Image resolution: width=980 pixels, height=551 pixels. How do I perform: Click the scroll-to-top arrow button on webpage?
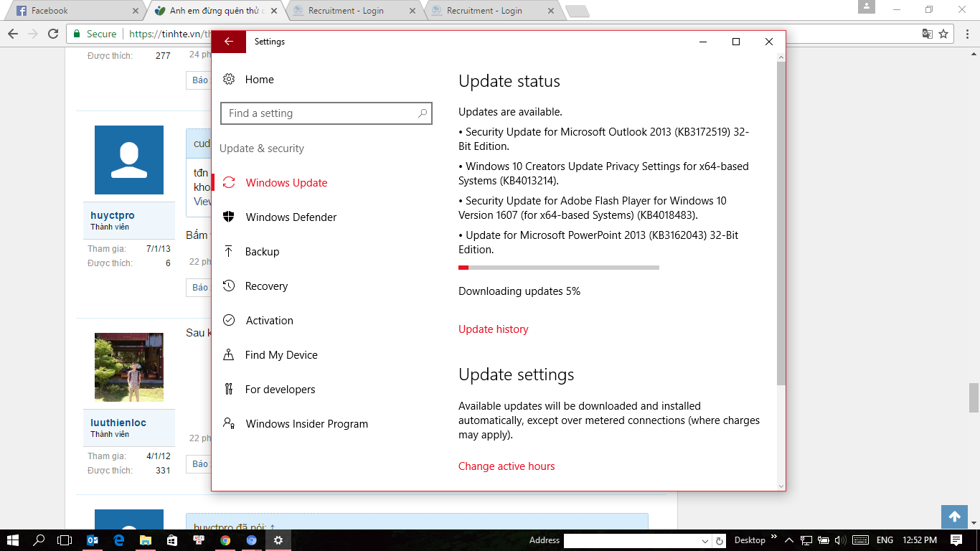(x=954, y=517)
